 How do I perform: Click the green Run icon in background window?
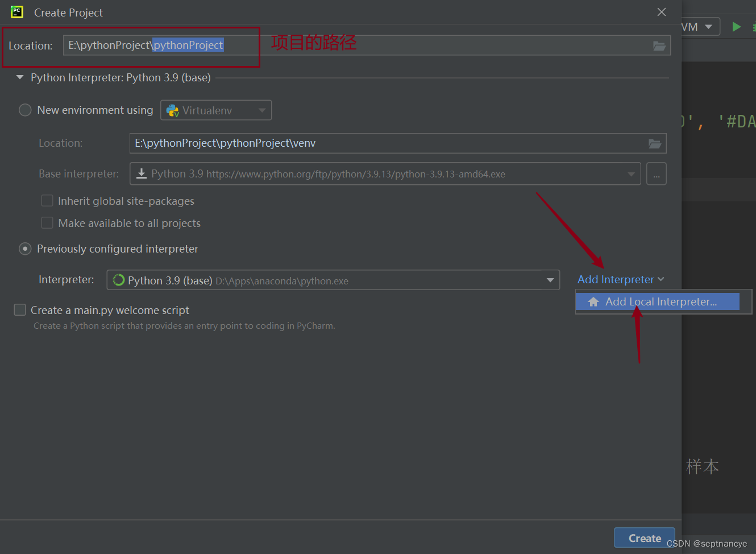[x=737, y=27]
